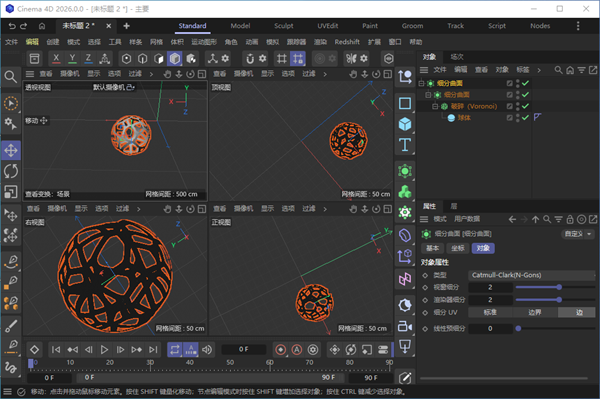The image size is (600, 399).
Task: Go to the start of the timeline
Action: [56, 349]
